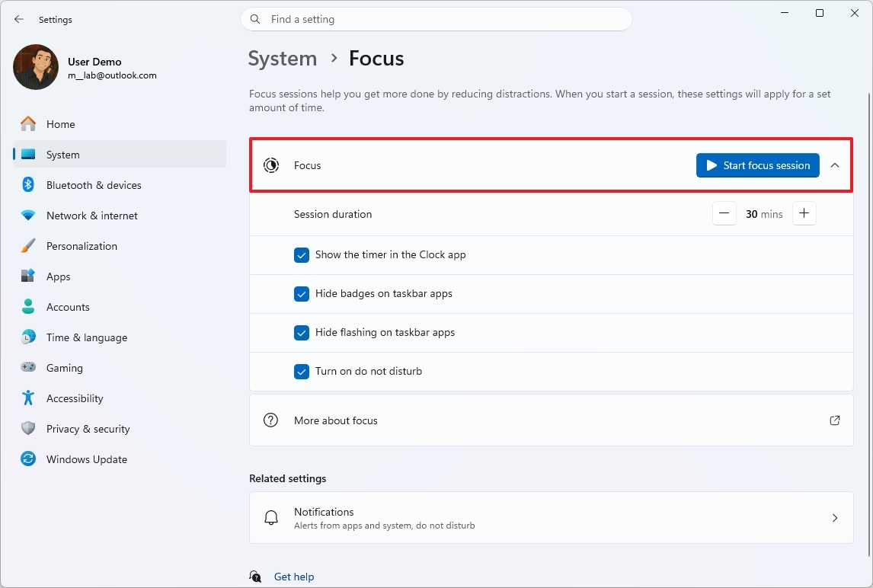Click the Network & internet globe icon

pos(27,215)
